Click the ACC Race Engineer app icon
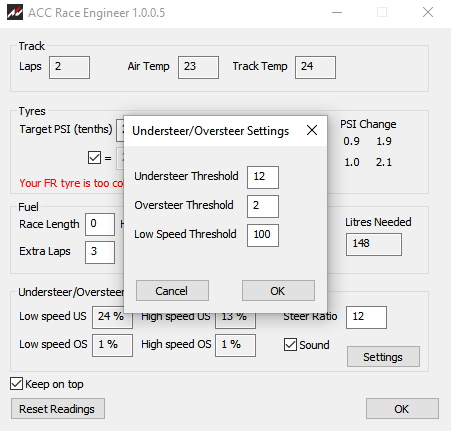 (x=15, y=13)
